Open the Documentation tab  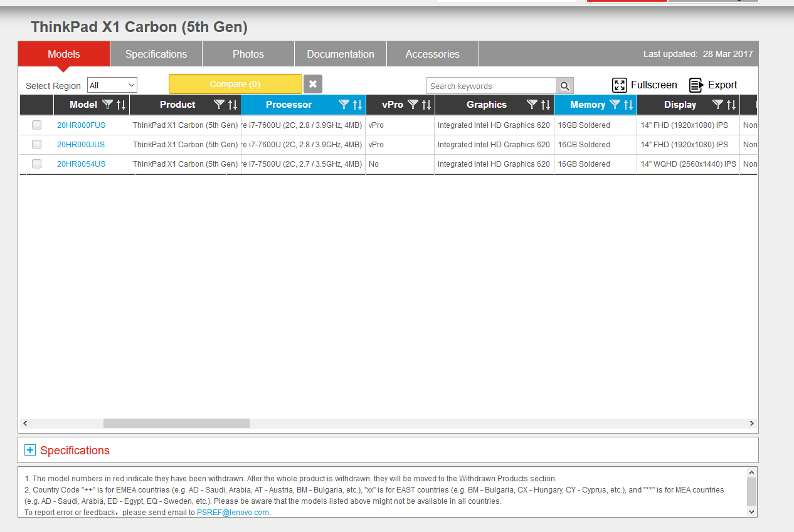(x=341, y=54)
